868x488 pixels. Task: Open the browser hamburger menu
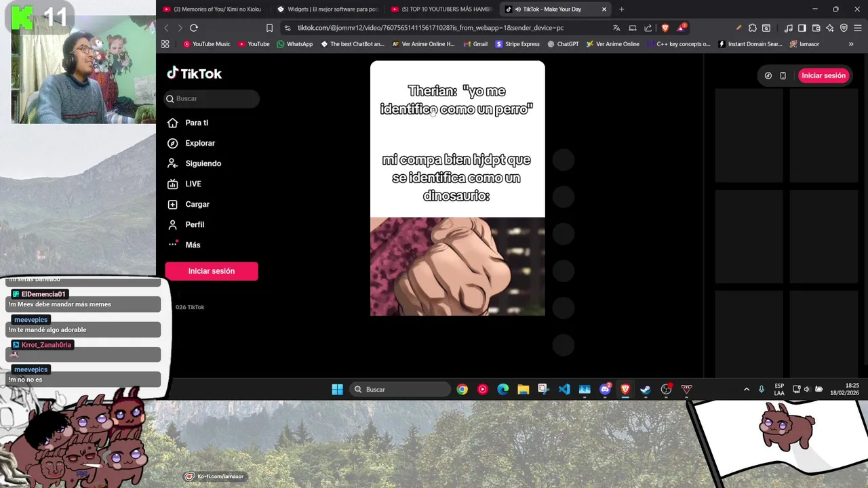pos(858,28)
